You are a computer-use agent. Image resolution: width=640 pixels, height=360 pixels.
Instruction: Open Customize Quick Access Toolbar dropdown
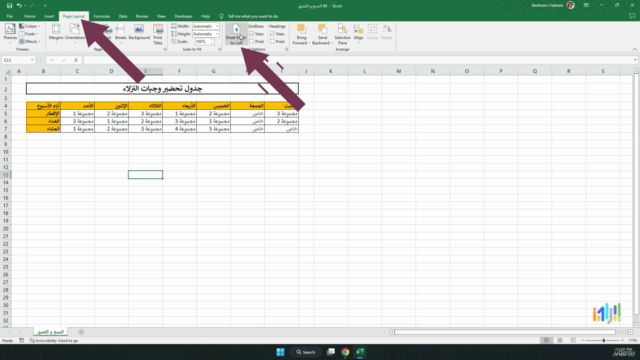coord(45,6)
